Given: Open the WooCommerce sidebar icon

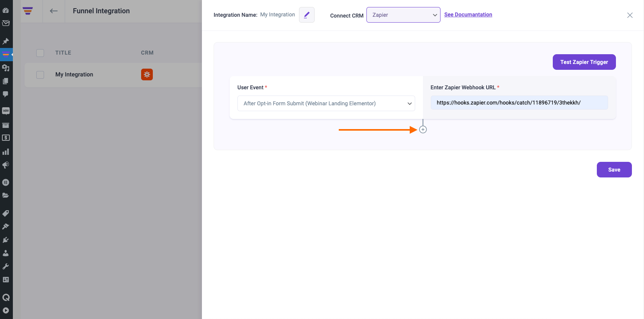Looking at the screenshot, I should [6, 111].
